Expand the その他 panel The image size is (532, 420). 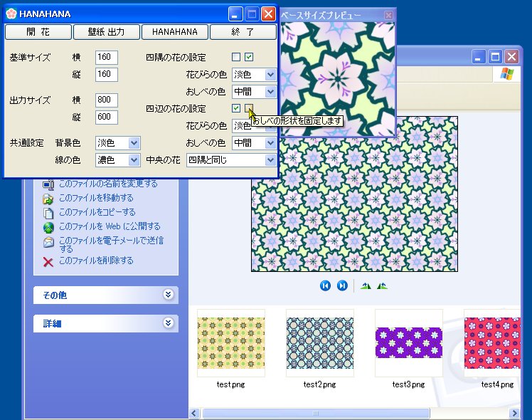169,295
